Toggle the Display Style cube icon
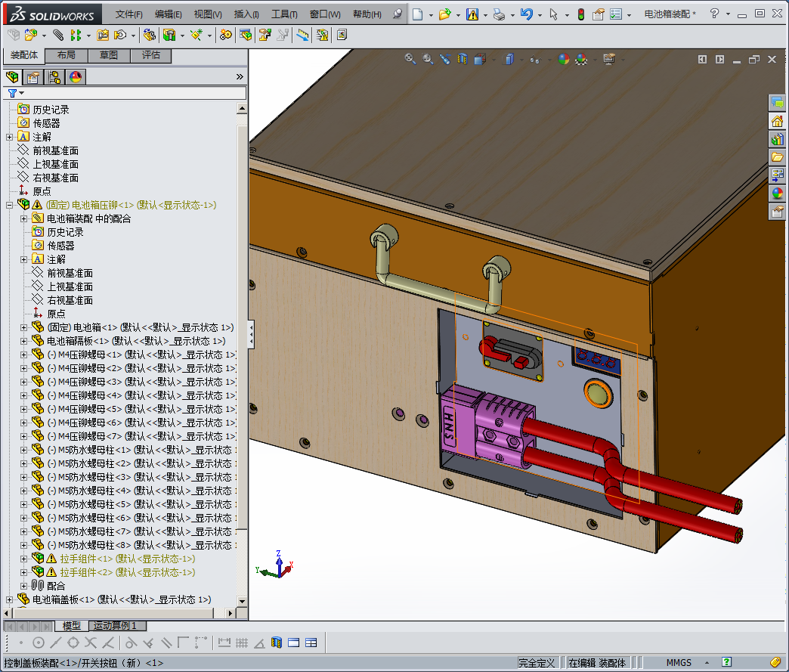Viewport: 789px width, 672px height. 509,60
